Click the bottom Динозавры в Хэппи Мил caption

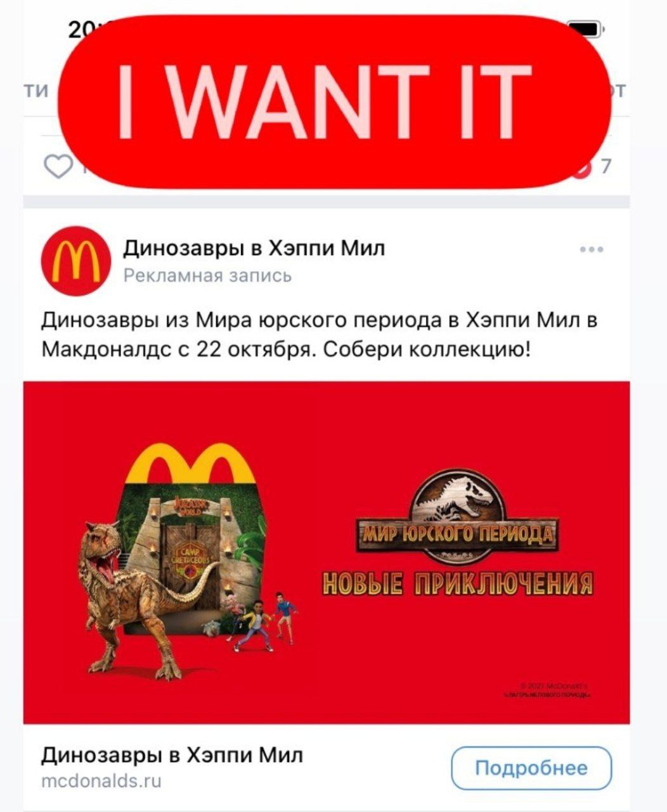(172, 755)
